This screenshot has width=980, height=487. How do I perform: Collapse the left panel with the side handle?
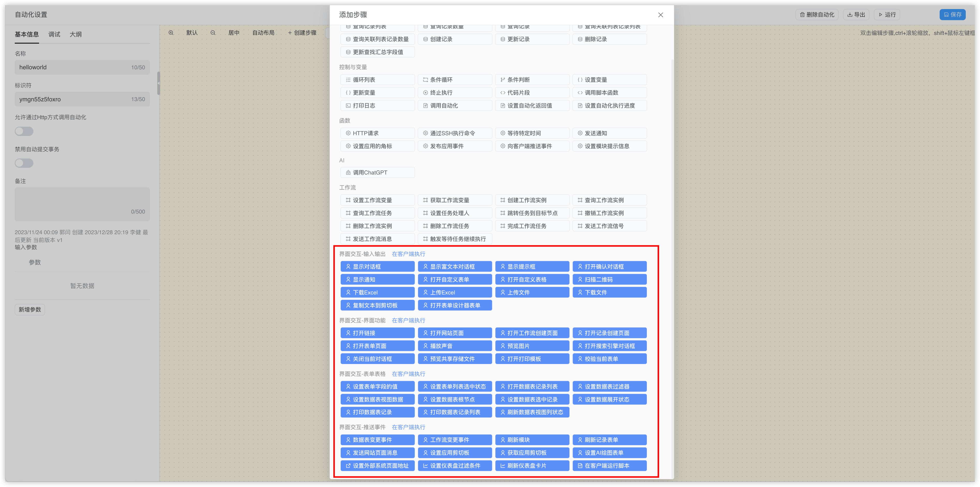click(x=159, y=83)
